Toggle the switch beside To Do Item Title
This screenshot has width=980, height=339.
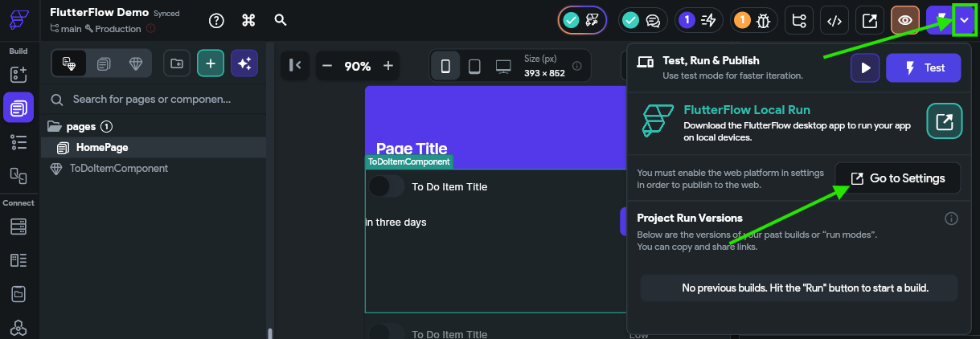pyautogui.click(x=387, y=186)
